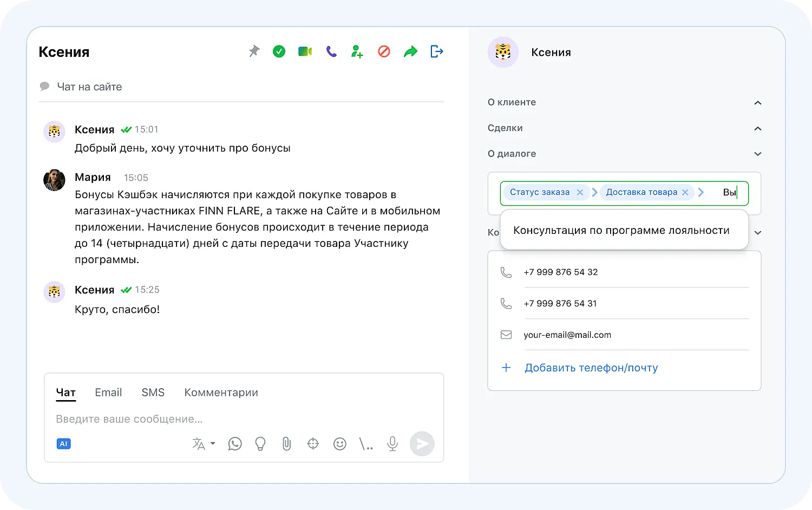Block the client using the red prohibition icon

[384, 51]
